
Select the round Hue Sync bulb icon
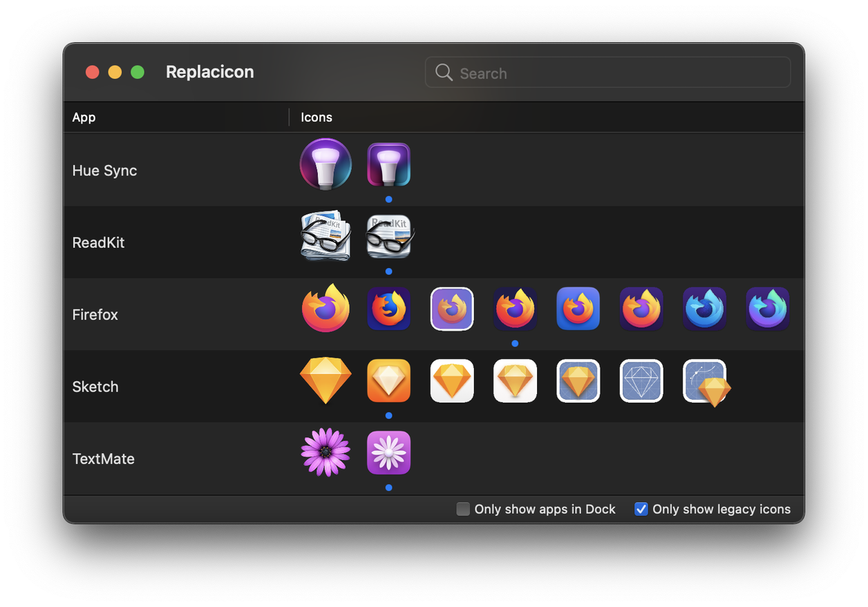coord(325,164)
